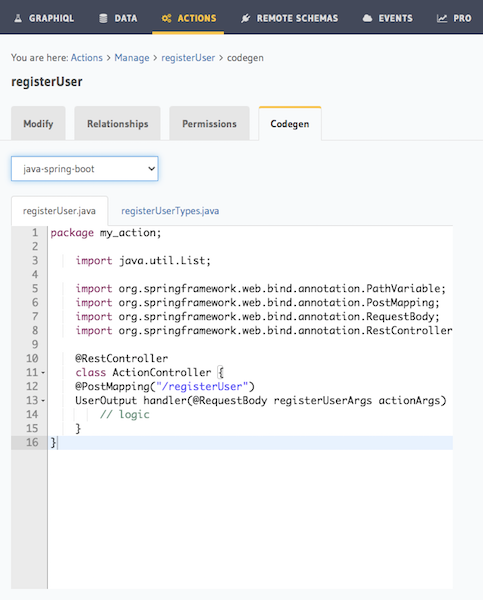The width and height of the screenshot is (483, 600).
Task: Collapse the code fold at line 13
Action: pos(43,401)
